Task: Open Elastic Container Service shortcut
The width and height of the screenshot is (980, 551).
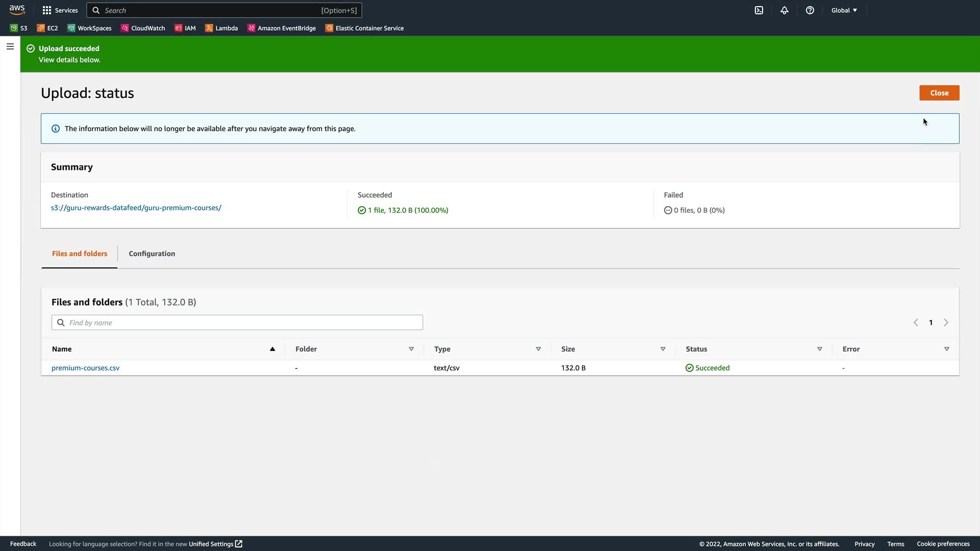Action: pyautogui.click(x=364, y=28)
